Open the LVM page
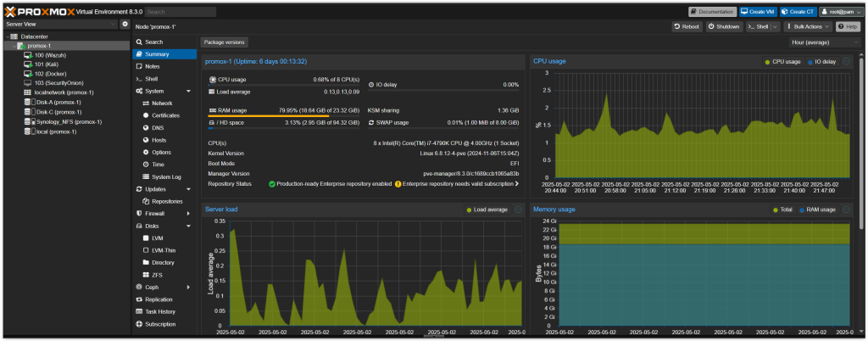The image size is (868, 341). point(164,238)
